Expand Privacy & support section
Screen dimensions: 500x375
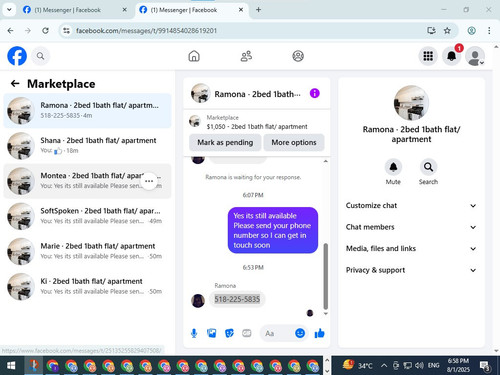click(411, 270)
